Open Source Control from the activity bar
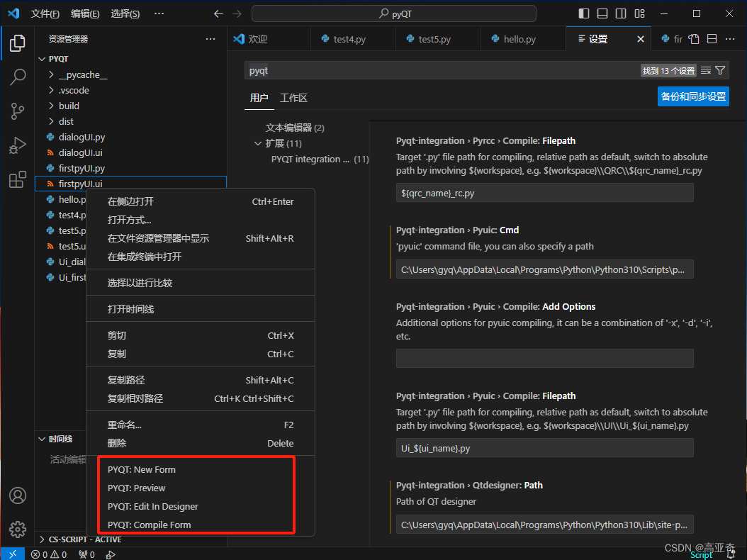The width and height of the screenshot is (747, 560). (x=18, y=111)
